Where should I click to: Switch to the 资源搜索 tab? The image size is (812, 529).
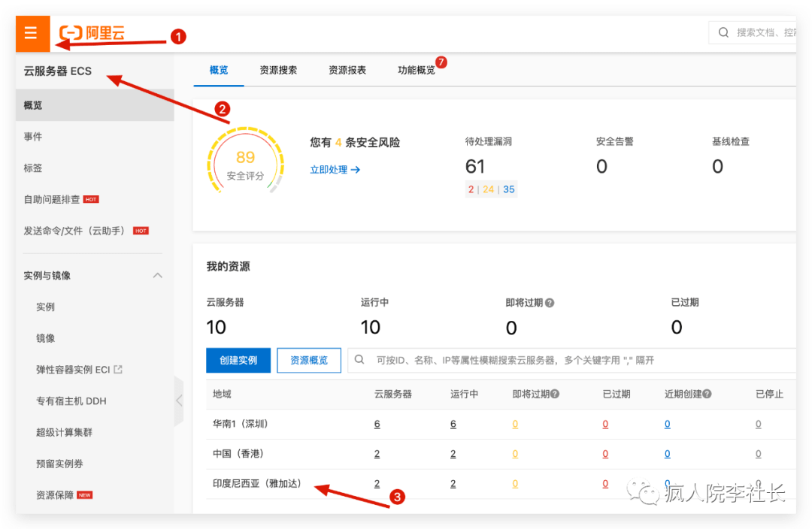pyautogui.click(x=278, y=70)
